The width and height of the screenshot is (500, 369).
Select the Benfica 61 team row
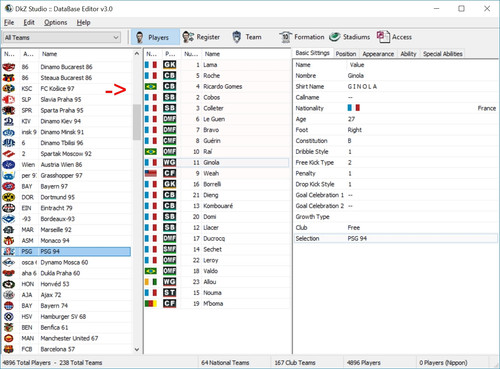click(67, 327)
